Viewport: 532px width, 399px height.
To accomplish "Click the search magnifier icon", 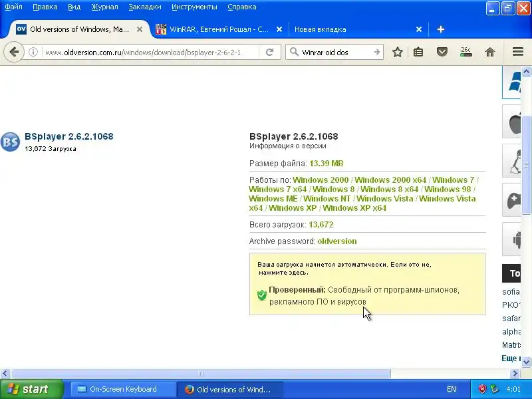I will coord(294,52).
